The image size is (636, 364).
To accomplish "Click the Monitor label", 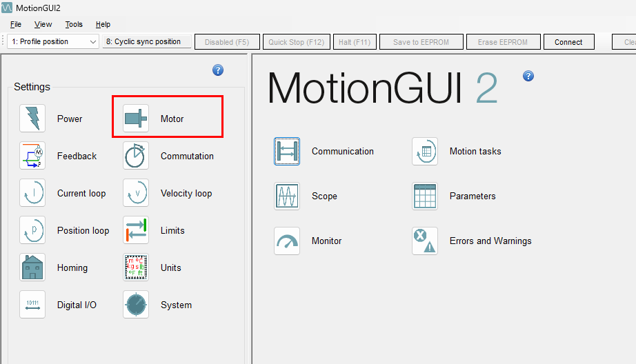I will 326,241.
